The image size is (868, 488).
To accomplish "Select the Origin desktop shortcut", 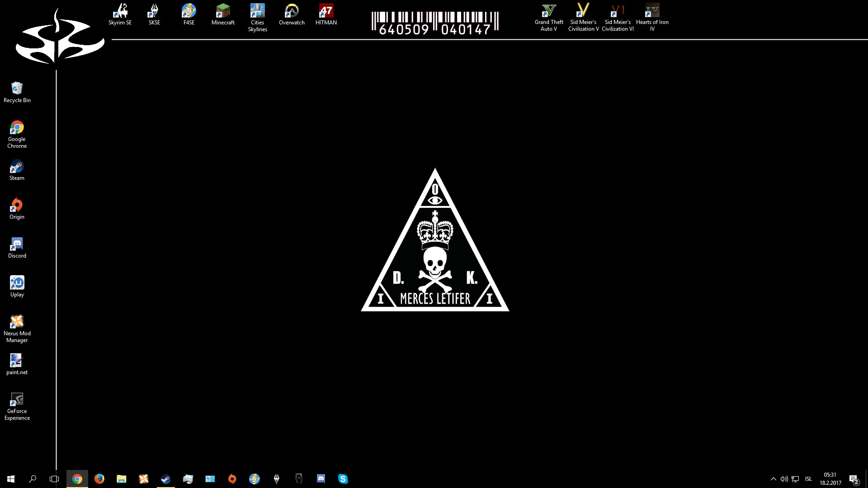I will coord(17,209).
